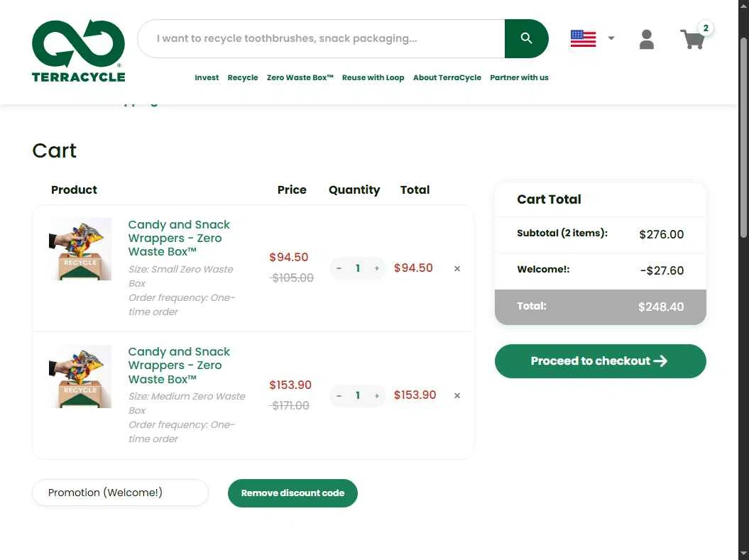Click the cart badge showing 2
Viewport: 749px width, 560px height.
pos(706,28)
